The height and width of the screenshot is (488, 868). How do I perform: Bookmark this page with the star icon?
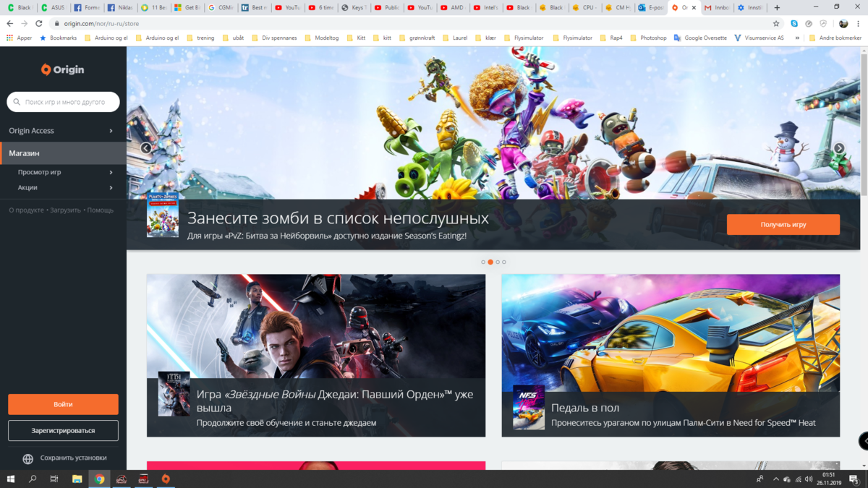(x=776, y=24)
